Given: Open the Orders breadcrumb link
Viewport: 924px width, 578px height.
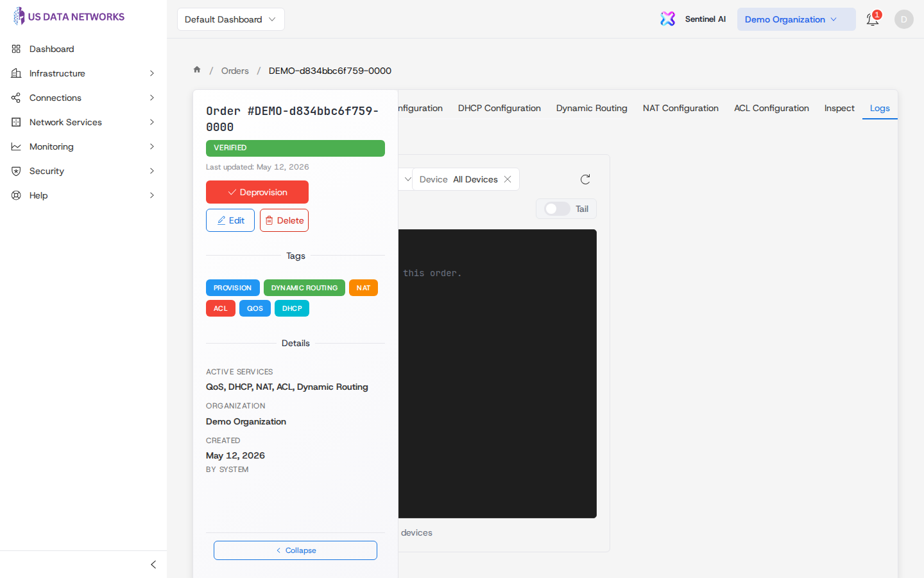Looking at the screenshot, I should click(x=235, y=71).
